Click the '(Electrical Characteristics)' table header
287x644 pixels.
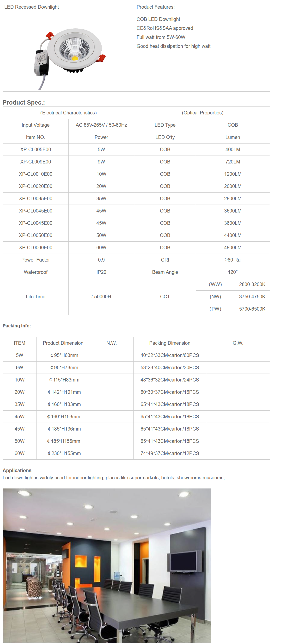pos(68,113)
